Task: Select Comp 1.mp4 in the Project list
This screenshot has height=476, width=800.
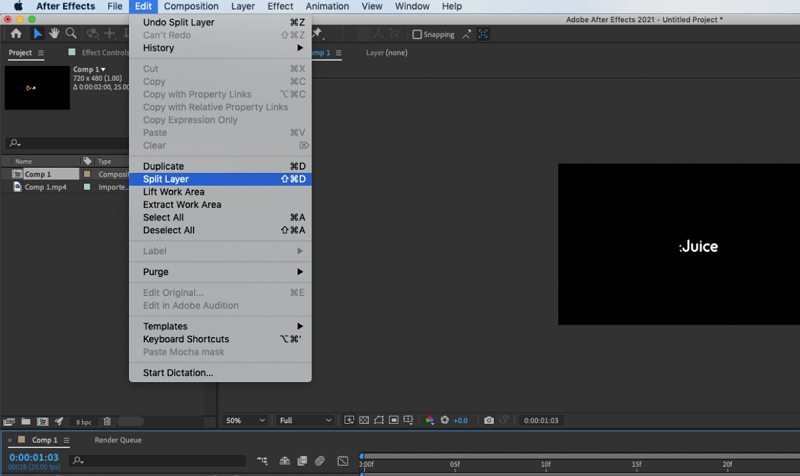Action: [45, 187]
